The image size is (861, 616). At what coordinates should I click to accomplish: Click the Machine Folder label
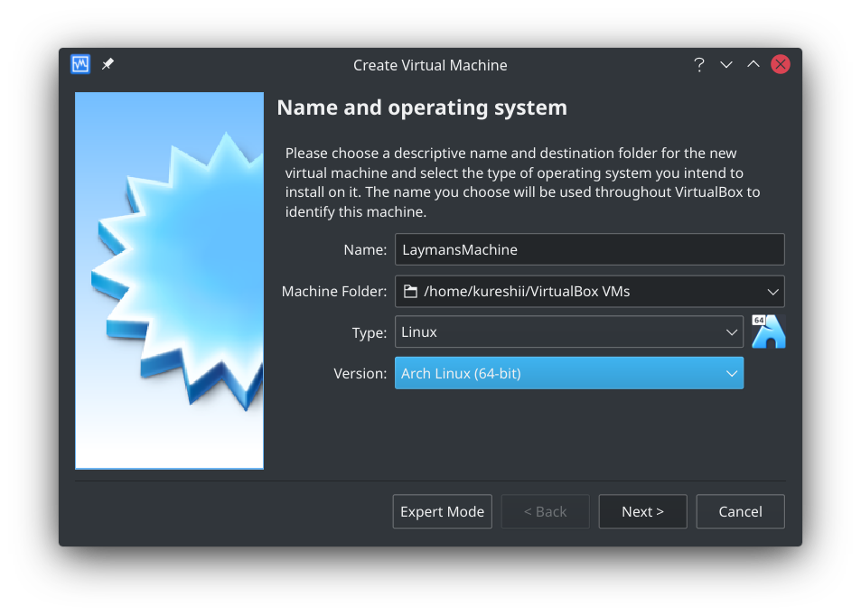pos(334,291)
